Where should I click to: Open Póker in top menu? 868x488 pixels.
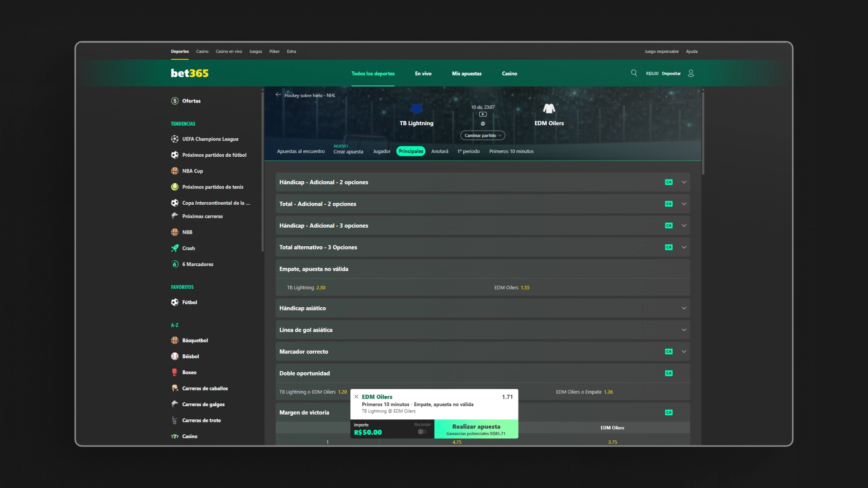pyautogui.click(x=274, y=52)
